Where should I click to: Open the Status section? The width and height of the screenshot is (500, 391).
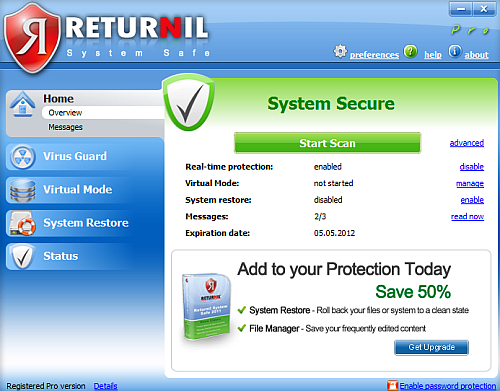[85, 256]
